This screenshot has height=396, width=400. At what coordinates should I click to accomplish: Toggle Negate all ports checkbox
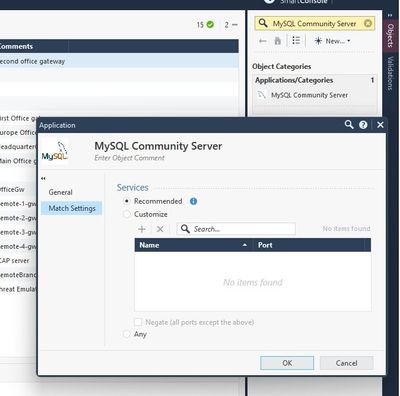(138, 322)
